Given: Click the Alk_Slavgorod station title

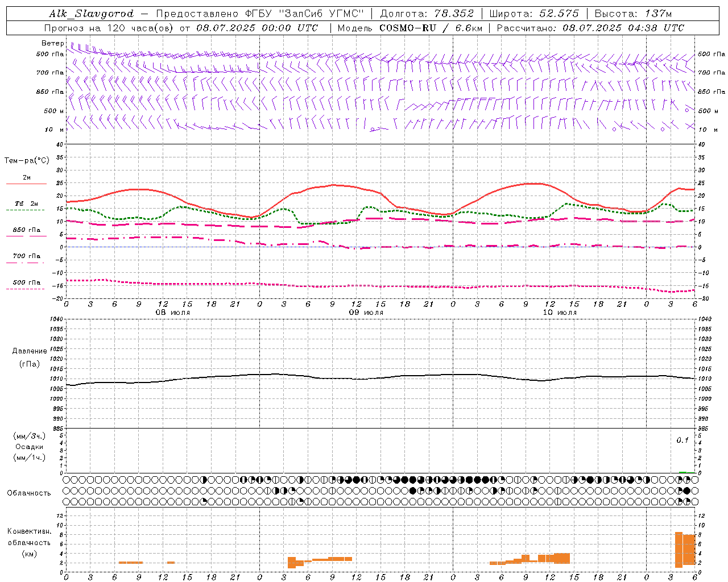Looking at the screenshot, I should point(92,14).
